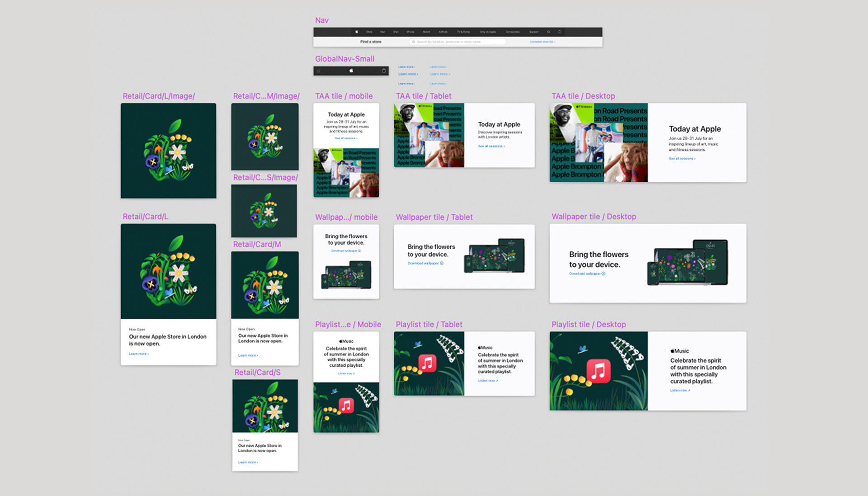Select collage image in TAA Desktop tile
868x496 pixels.
pyautogui.click(x=599, y=143)
